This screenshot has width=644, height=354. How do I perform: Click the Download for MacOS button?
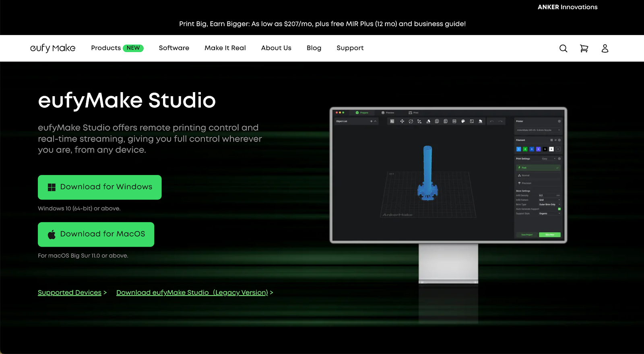pos(96,235)
